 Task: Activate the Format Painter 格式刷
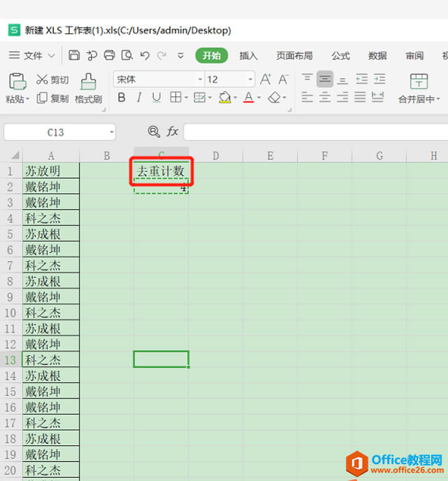[89, 88]
